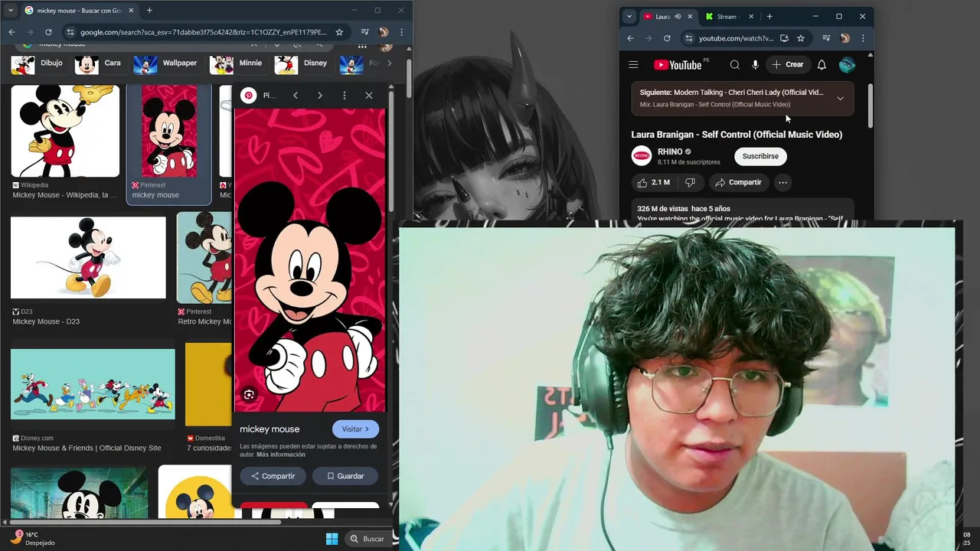
Task: Open media controls in YouTube window
Action: tap(826, 38)
